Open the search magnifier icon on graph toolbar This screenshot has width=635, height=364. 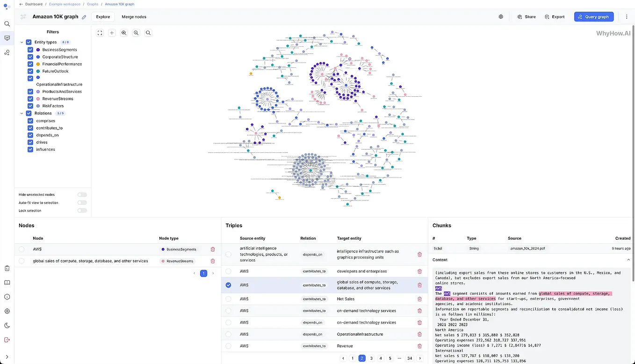148,33
